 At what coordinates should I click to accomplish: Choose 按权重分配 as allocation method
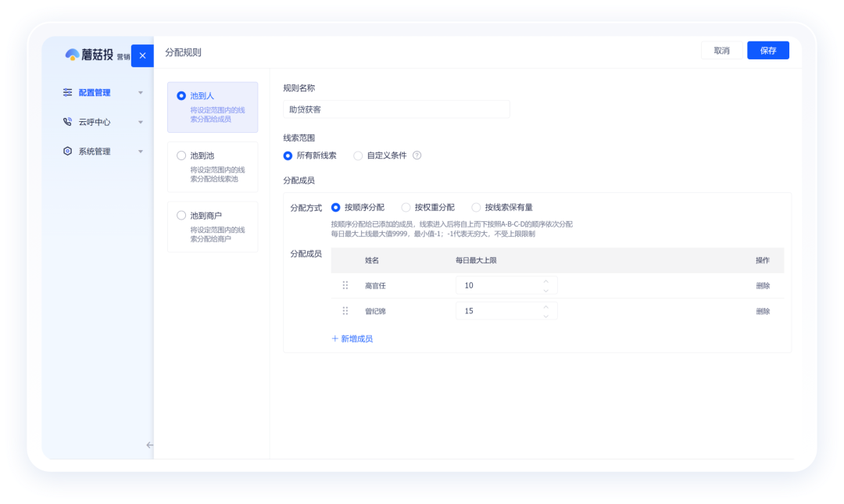click(x=406, y=206)
